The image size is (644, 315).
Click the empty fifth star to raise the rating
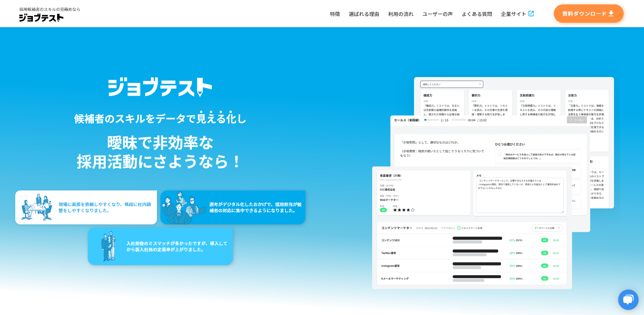coord(412,210)
